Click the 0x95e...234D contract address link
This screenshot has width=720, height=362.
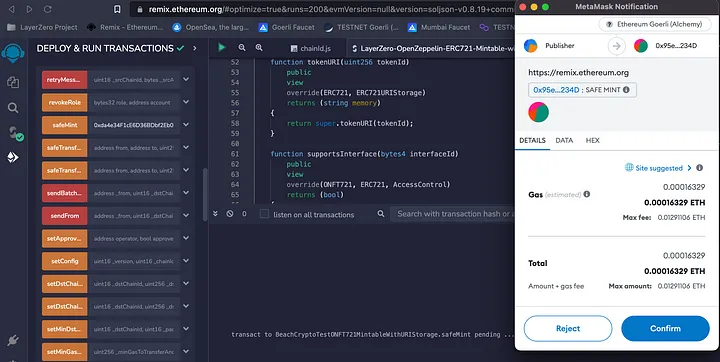(556, 90)
